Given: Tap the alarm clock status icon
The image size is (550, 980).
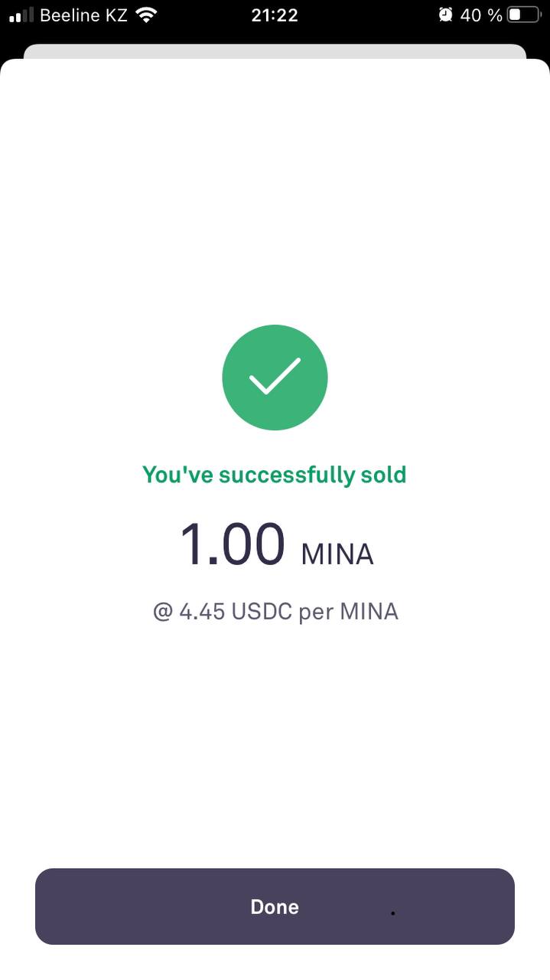Looking at the screenshot, I should tap(445, 15).
